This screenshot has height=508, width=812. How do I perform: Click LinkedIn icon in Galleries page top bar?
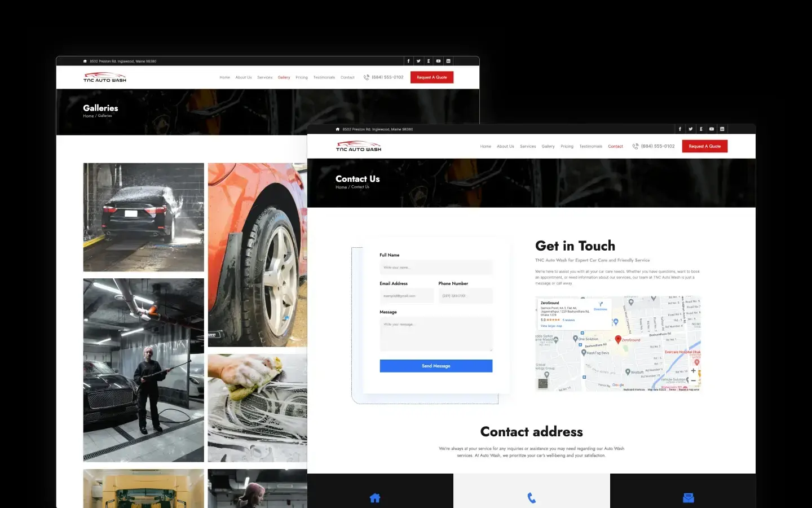pyautogui.click(x=448, y=61)
